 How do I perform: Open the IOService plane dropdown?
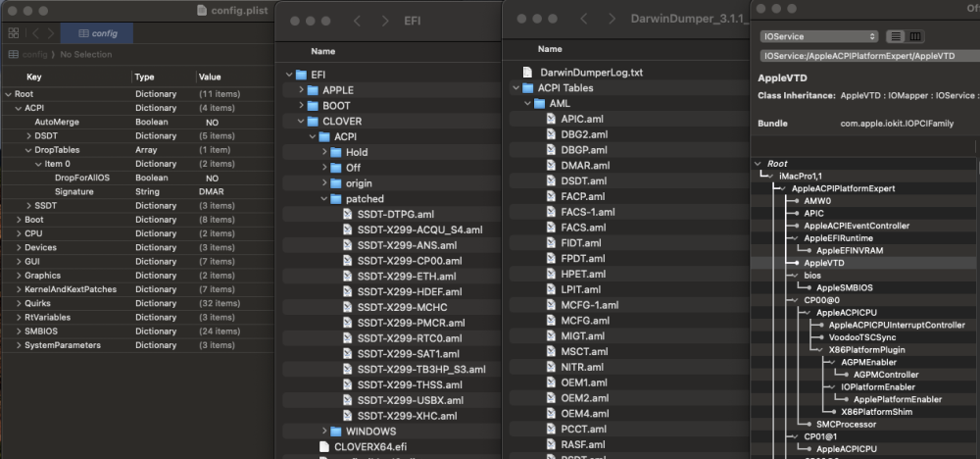(x=818, y=36)
